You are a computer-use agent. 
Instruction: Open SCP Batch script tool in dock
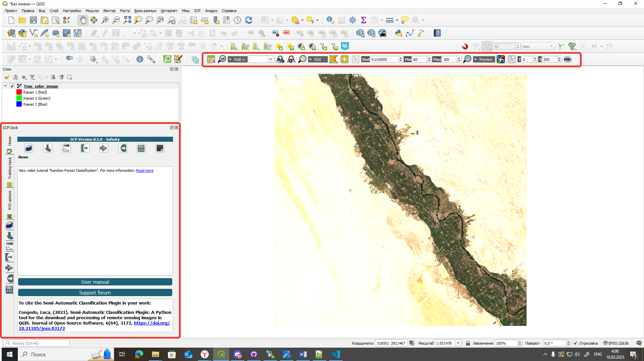(160, 148)
